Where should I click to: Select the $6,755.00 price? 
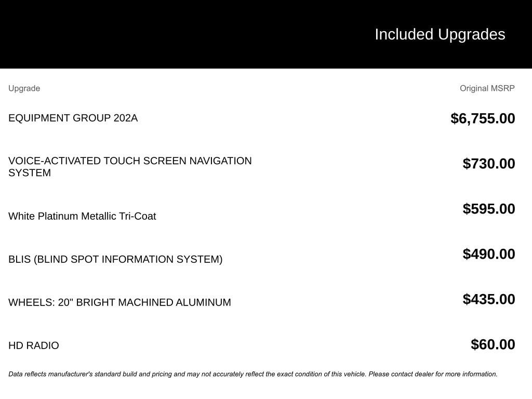point(483,118)
